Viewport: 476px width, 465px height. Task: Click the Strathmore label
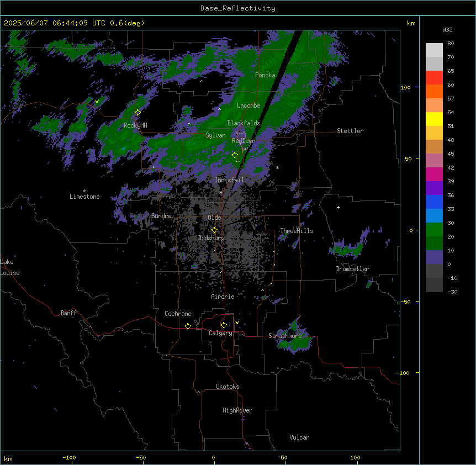tap(285, 336)
